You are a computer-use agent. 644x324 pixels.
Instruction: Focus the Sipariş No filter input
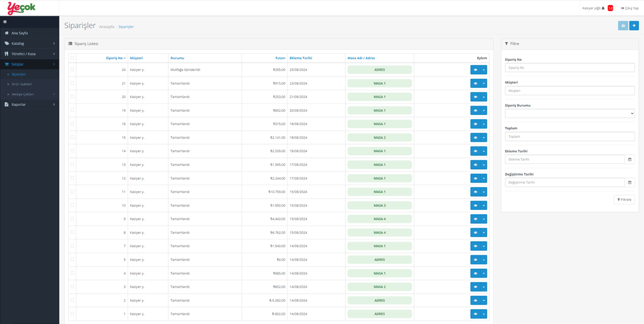pyautogui.click(x=569, y=68)
